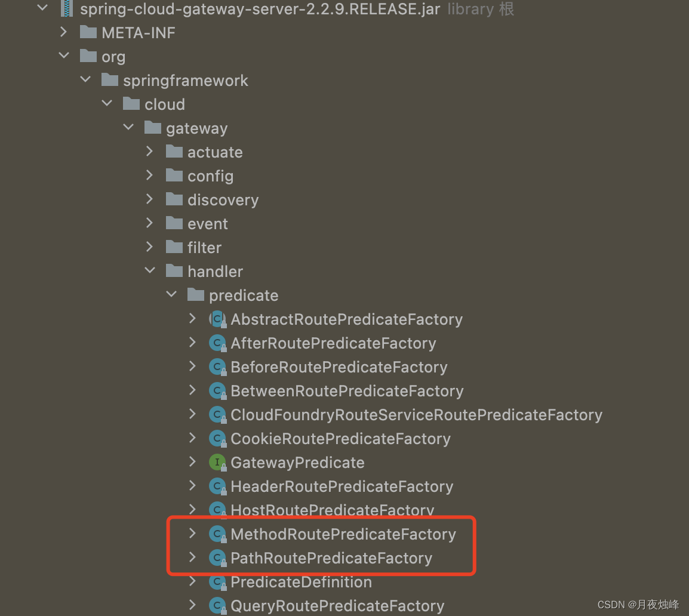This screenshot has height=616, width=689.
Task: Click the class icon beside PathRoutePredicateFactory
Action: coord(217,558)
